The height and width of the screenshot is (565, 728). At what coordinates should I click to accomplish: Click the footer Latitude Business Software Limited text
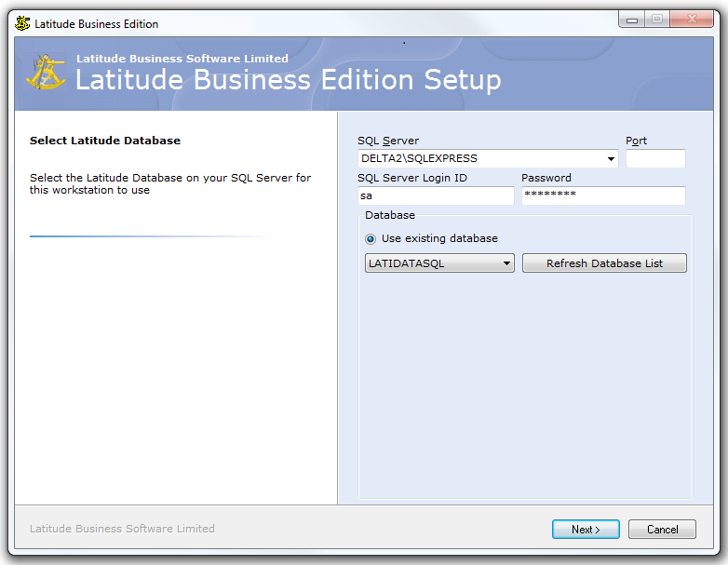[x=122, y=529]
